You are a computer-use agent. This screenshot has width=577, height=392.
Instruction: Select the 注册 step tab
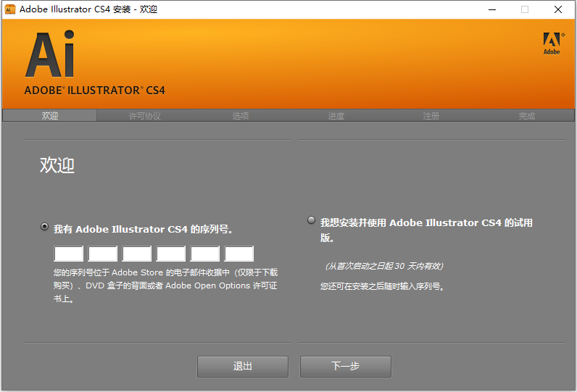431,116
